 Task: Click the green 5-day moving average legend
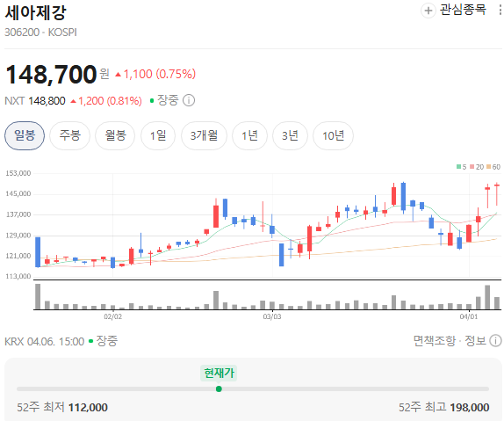click(462, 167)
